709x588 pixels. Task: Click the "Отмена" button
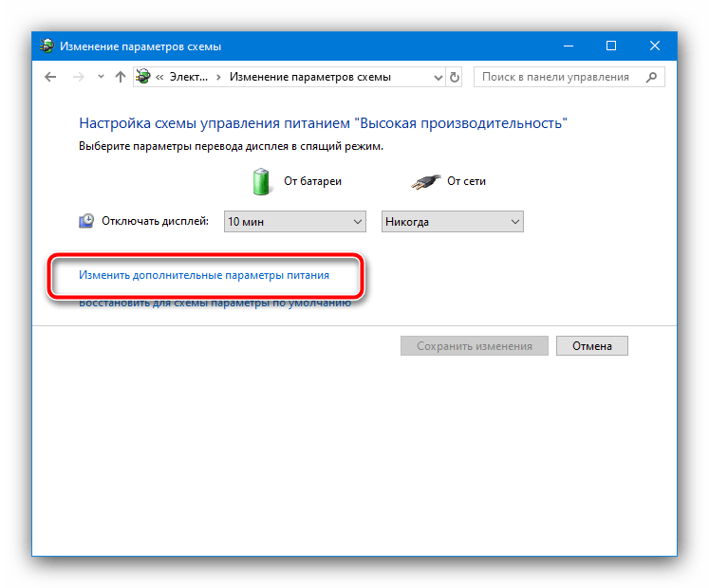click(x=592, y=346)
